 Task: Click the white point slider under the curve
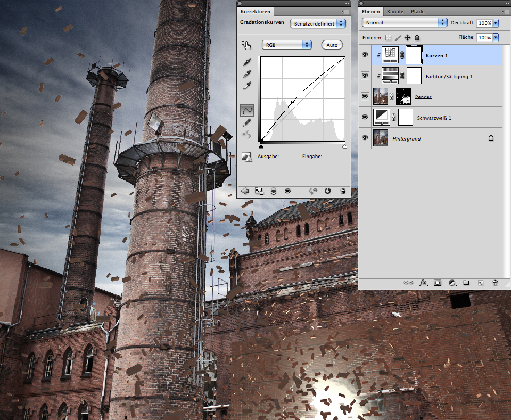(344, 146)
